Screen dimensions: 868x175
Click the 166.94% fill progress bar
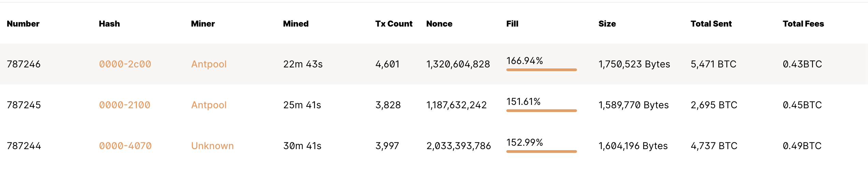pos(541,70)
